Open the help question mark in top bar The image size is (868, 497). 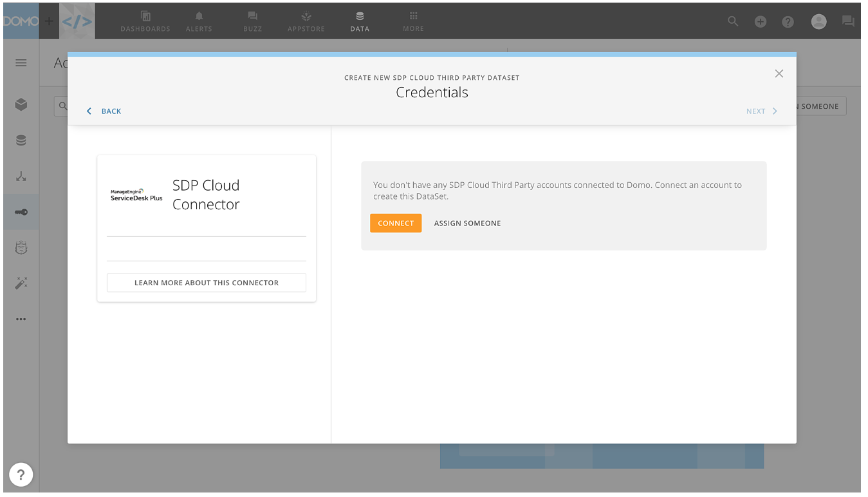(788, 21)
